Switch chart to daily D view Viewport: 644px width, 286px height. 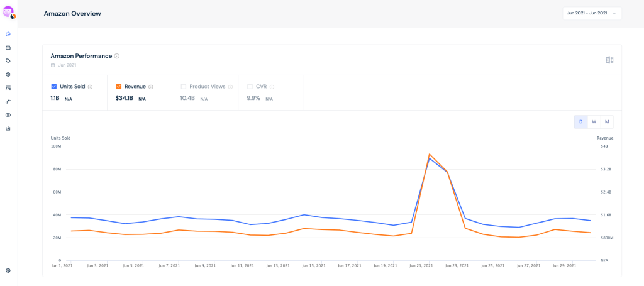click(580, 122)
